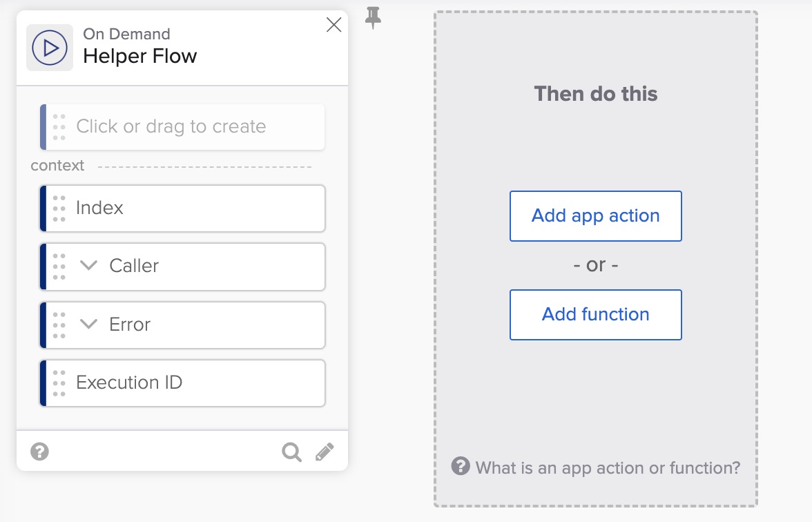Click the question mark beside app action help

[x=461, y=466]
